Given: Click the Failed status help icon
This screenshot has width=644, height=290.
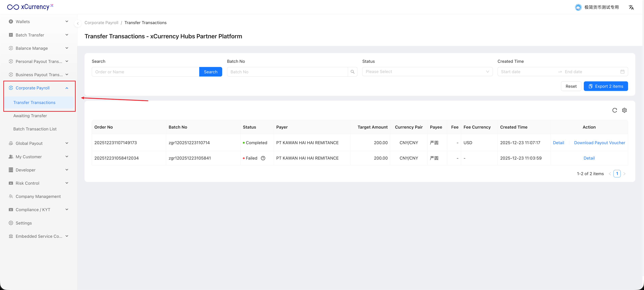Looking at the screenshot, I should 263,158.
